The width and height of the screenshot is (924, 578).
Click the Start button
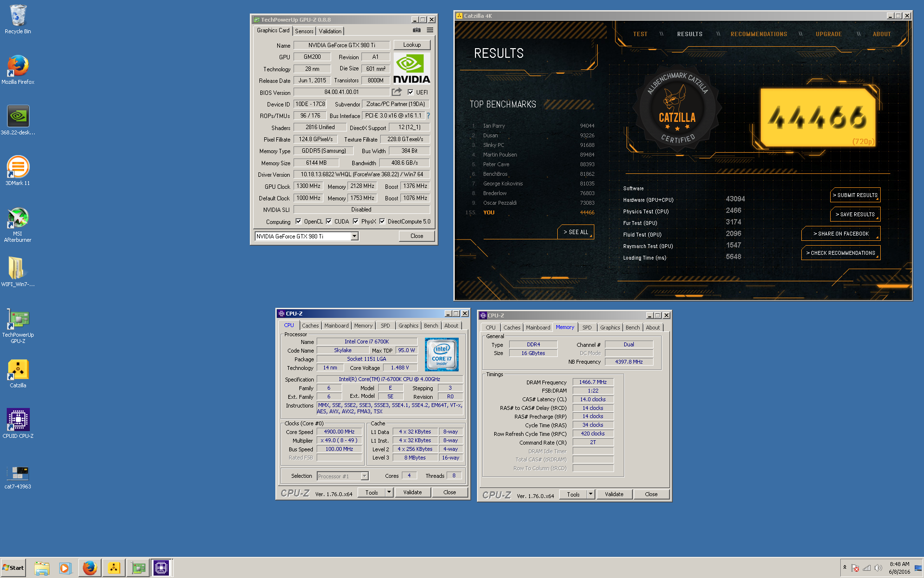pos(13,568)
